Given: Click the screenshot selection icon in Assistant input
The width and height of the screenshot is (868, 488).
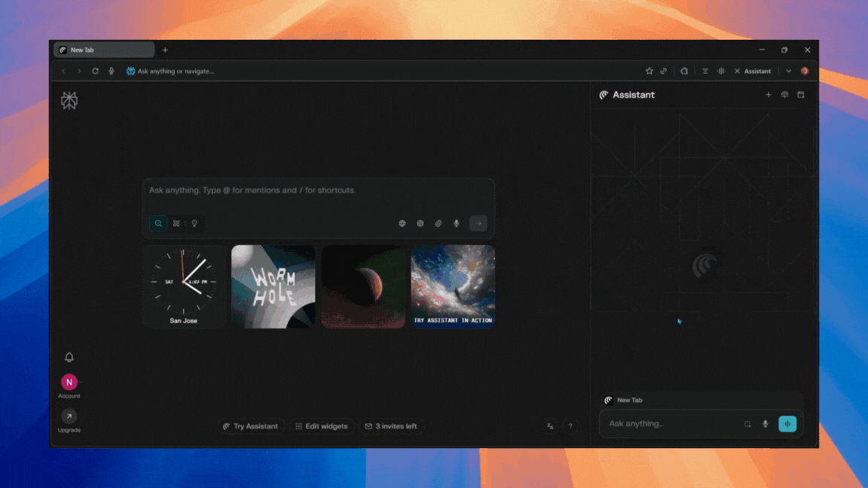Looking at the screenshot, I should 747,425.
